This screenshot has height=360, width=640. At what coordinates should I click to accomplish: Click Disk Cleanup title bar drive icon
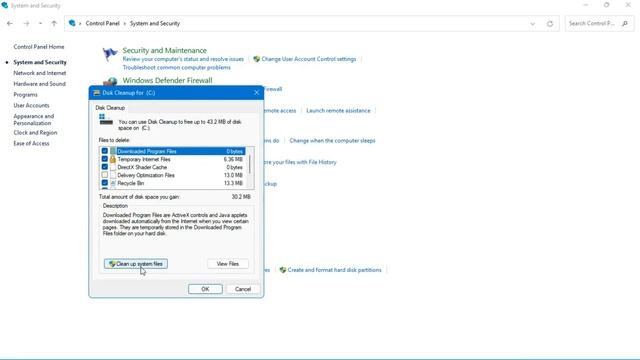tap(97, 93)
